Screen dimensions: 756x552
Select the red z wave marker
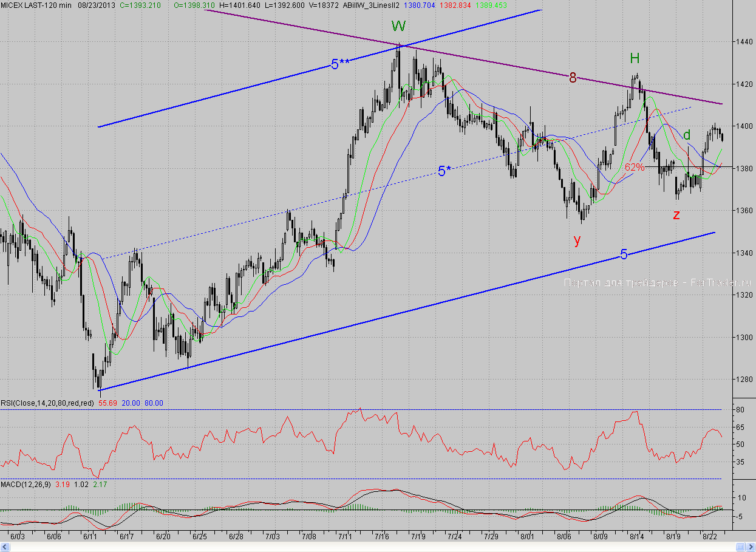[x=676, y=214]
